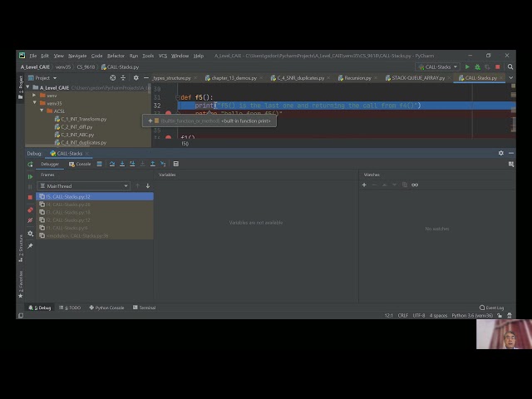Click Run to Cursor icon
The height and width of the screenshot is (399, 532).
tap(163, 164)
